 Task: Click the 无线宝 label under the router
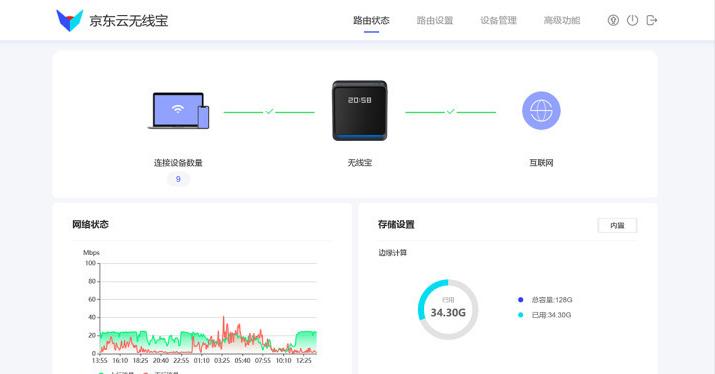pos(360,163)
